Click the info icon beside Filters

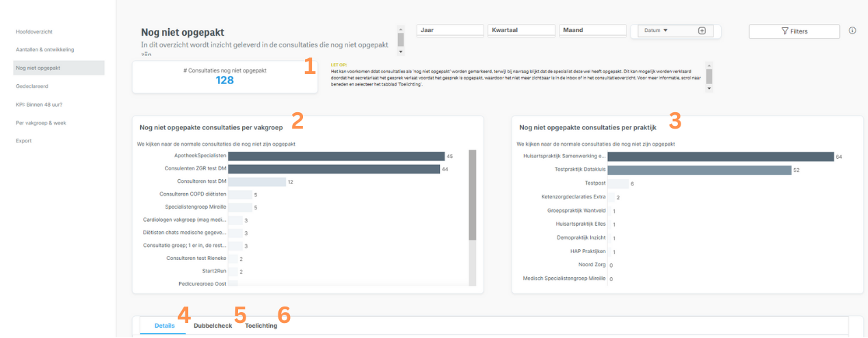point(852,31)
